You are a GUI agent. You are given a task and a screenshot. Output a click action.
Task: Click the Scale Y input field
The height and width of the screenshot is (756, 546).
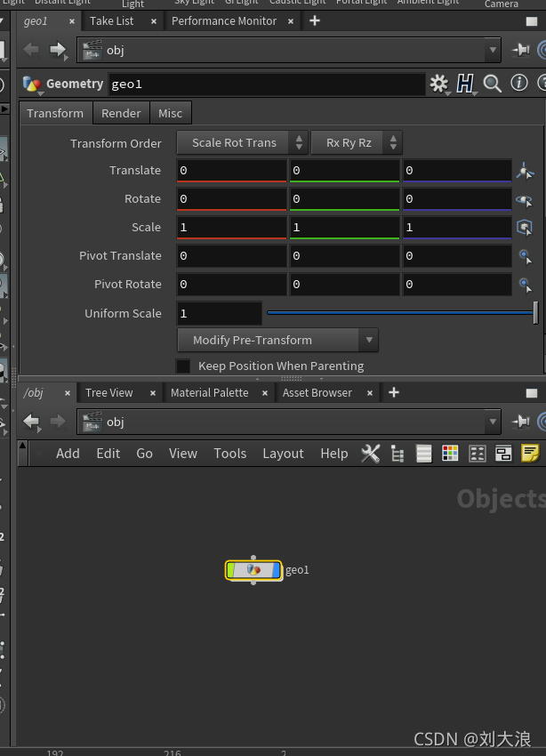pyautogui.click(x=344, y=228)
